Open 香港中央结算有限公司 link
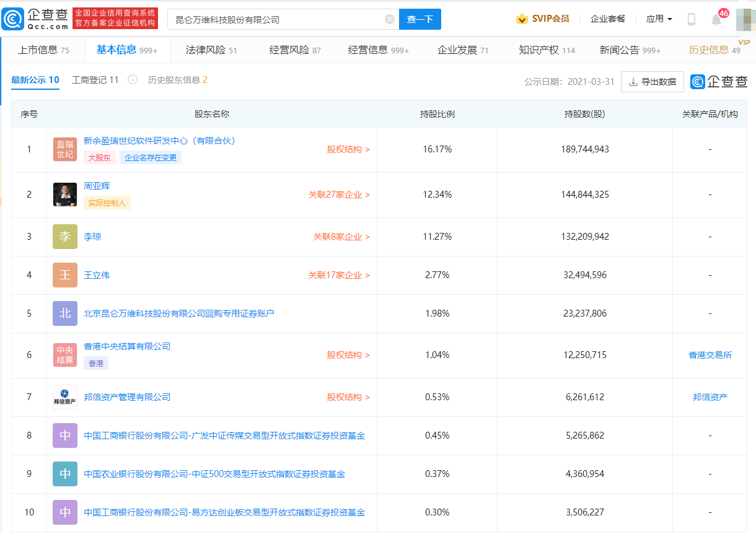The image size is (756, 534). [127, 346]
